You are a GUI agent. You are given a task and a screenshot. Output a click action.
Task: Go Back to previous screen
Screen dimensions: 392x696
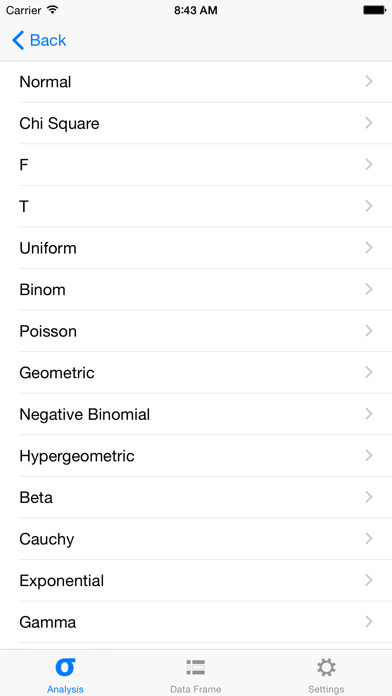coord(39,40)
